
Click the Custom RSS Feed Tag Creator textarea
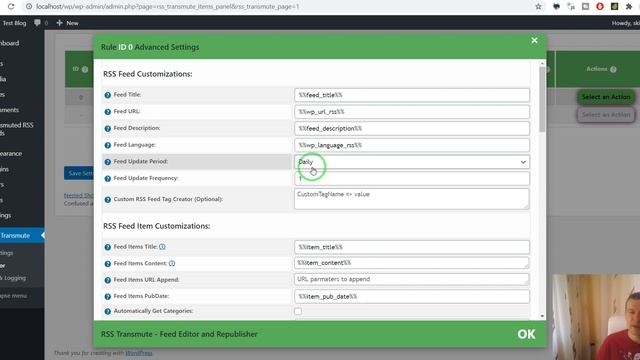pos(411,199)
